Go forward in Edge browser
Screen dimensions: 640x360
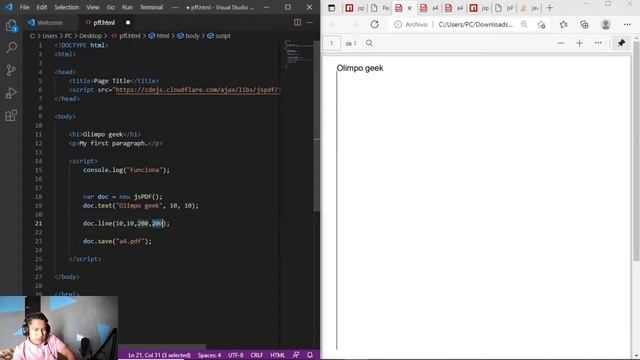click(354, 24)
